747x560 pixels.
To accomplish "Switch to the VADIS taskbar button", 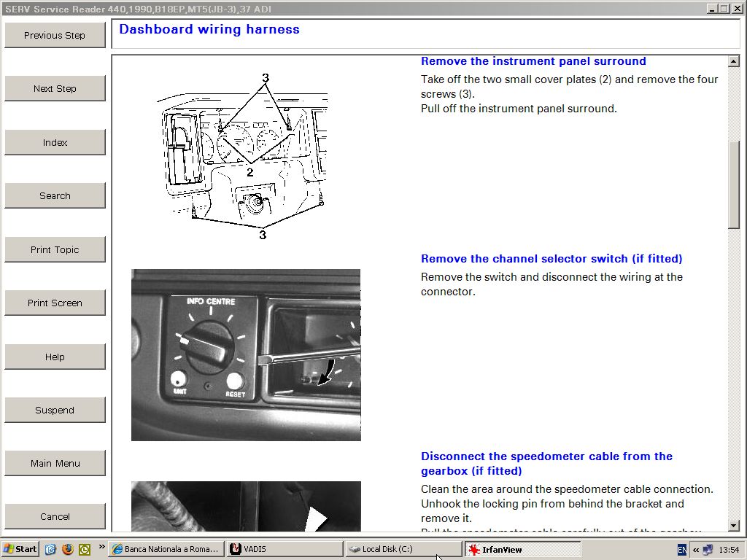I will click(285, 549).
